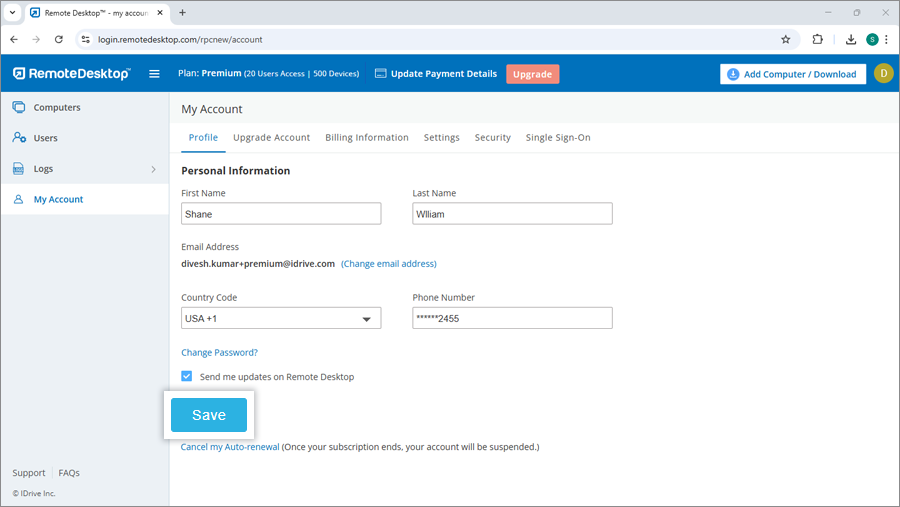Switch to the Billing Information tab

click(x=366, y=138)
